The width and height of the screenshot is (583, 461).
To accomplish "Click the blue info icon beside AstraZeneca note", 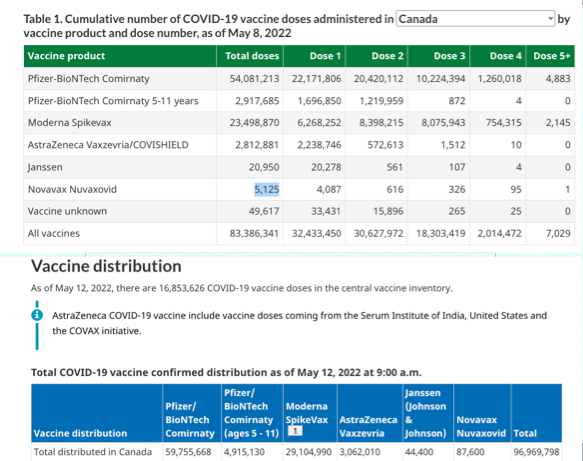I will [x=37, y=315].
